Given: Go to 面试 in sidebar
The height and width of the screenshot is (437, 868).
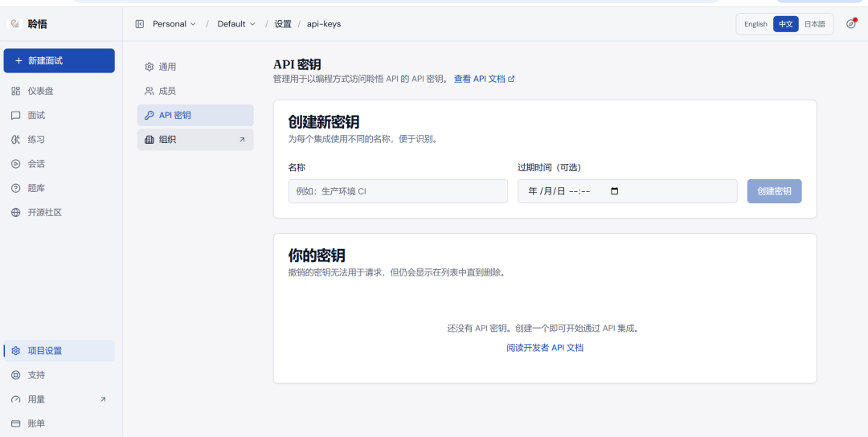Looking at the screenshot, I should pyautogui.click(x=59, y=116).
